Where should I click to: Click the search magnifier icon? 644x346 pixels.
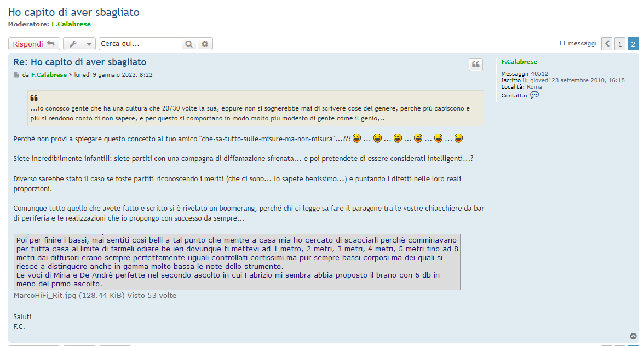tap(189, 44)
